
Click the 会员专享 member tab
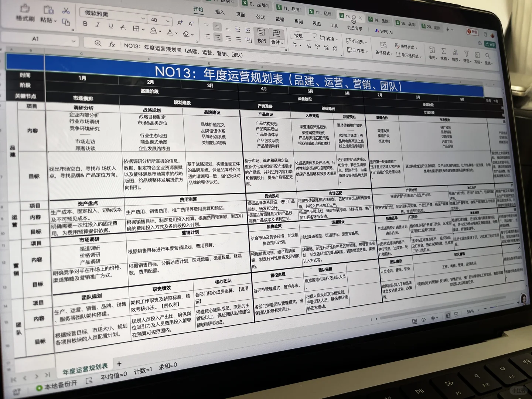coord(354,28)
